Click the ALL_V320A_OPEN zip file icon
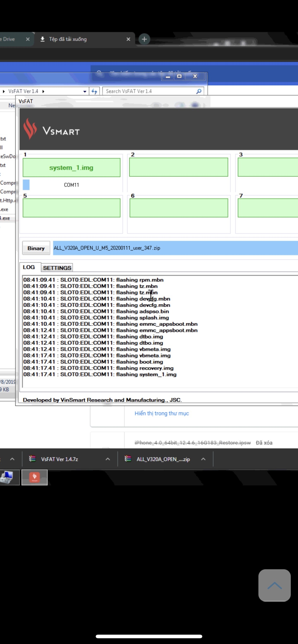This screenshot has width=298, height=644. coord(128,459)
